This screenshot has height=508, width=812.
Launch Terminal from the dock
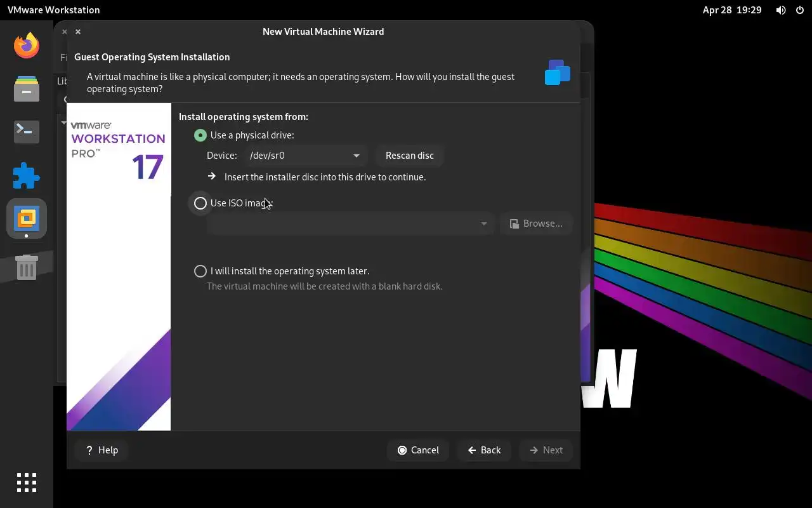27,131
